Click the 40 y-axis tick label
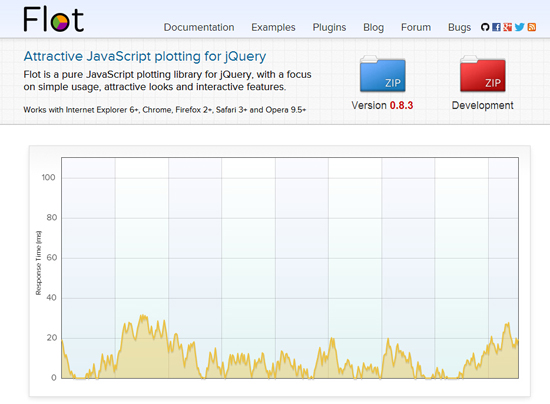The width and height of the screenshot is (550, 404). point(52,297)
